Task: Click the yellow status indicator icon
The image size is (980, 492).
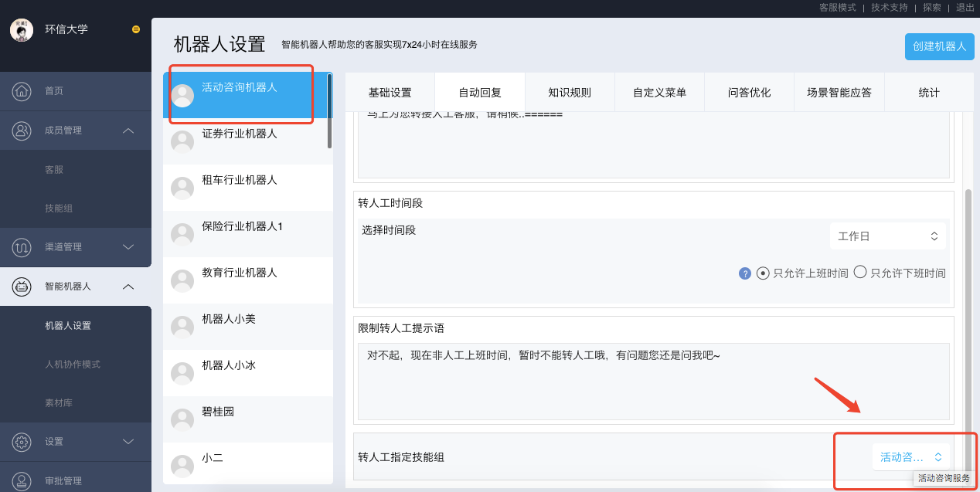Action: (x=136, y=29)
